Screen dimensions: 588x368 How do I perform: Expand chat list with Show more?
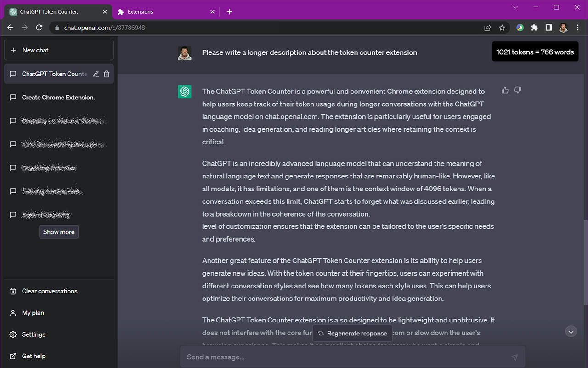59,232
